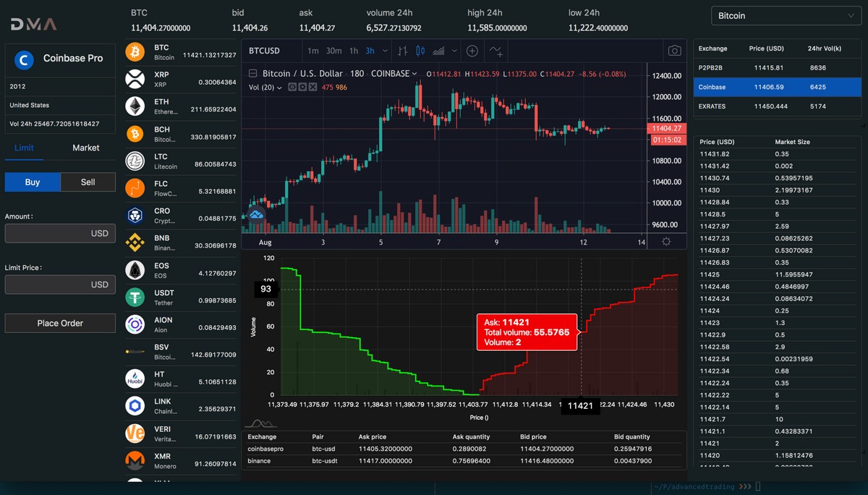Select the Area chart style icon
This screenshot has width=868, height=495.
click(438, 51)
